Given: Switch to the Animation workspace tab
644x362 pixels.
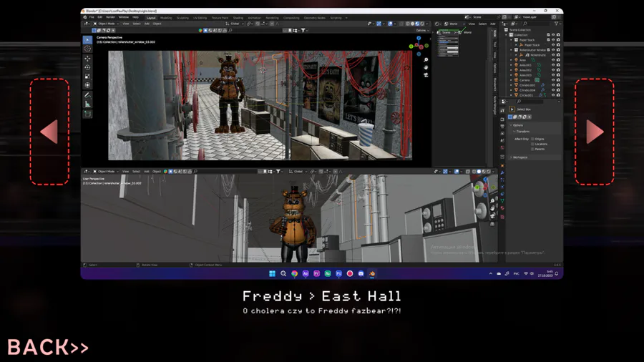Looking at the screenshot, I should pos(254,18).
